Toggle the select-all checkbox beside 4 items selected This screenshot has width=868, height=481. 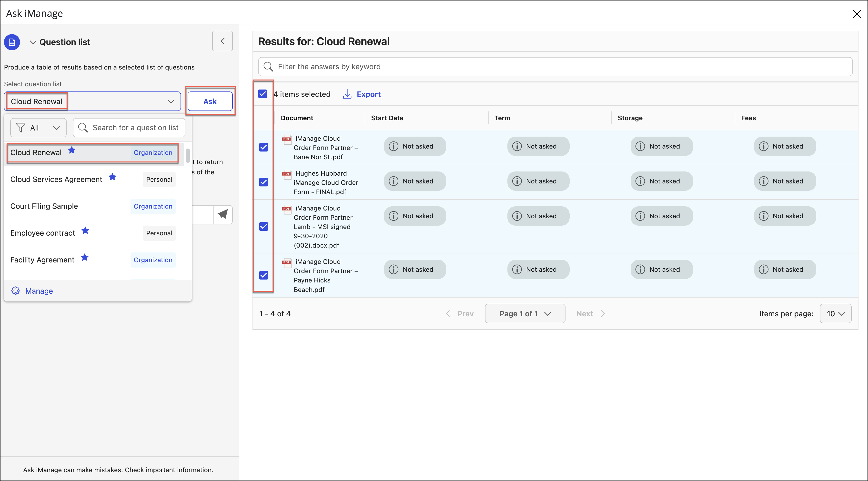[x=263, y=94]
